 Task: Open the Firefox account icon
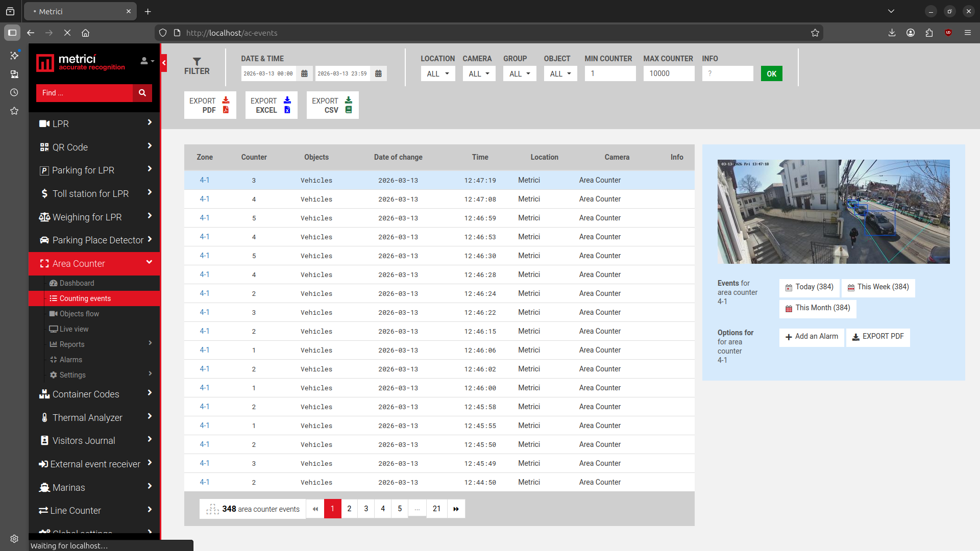pos(911,33)
